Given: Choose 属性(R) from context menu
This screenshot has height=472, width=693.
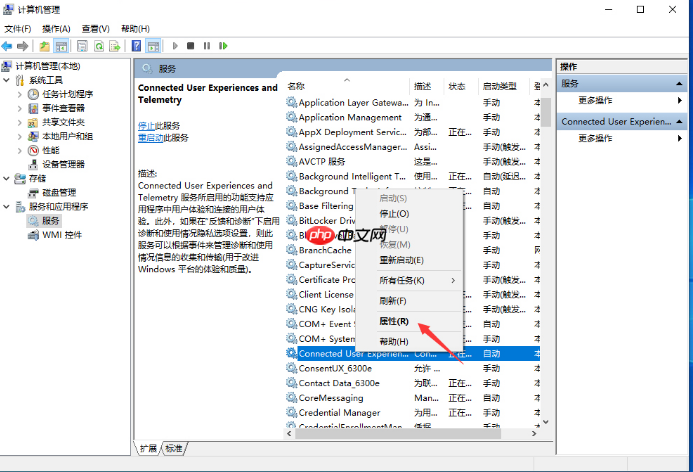Looking at the screenshot, I should click(x=394, y=321).
